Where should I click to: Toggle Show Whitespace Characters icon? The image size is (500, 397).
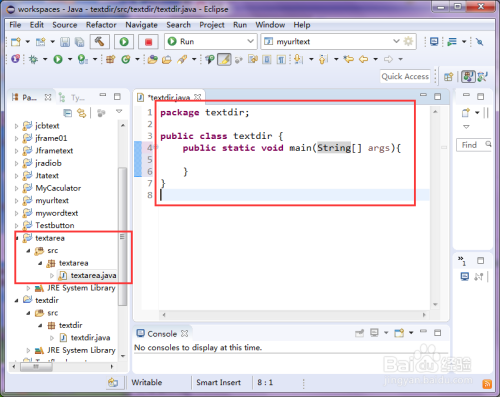(281, 59)
